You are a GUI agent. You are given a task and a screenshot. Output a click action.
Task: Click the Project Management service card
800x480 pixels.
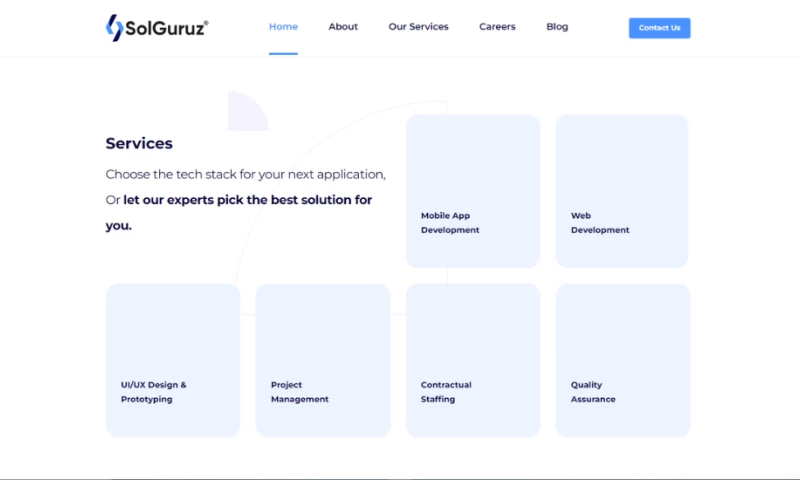[x=323, y=360]
